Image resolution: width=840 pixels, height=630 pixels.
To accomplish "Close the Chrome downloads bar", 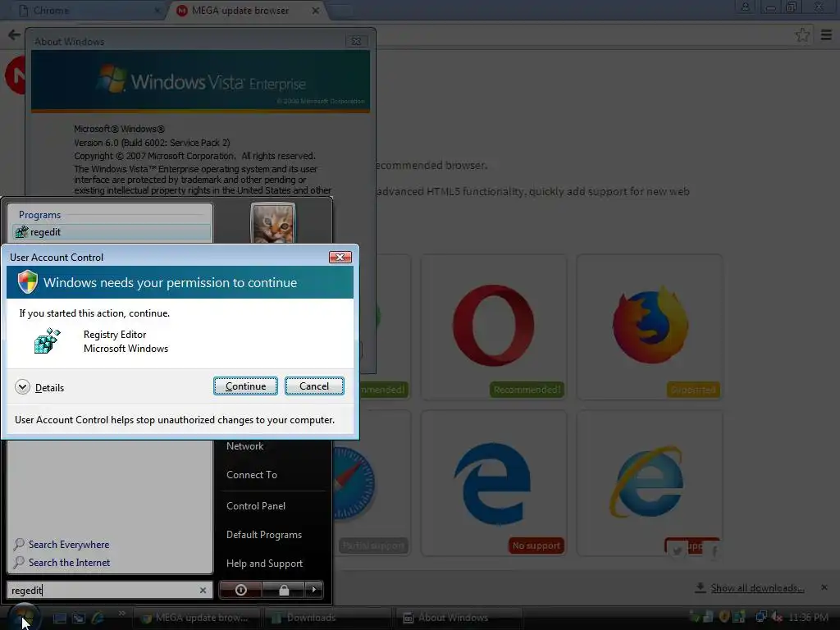I will pos(824,587).
